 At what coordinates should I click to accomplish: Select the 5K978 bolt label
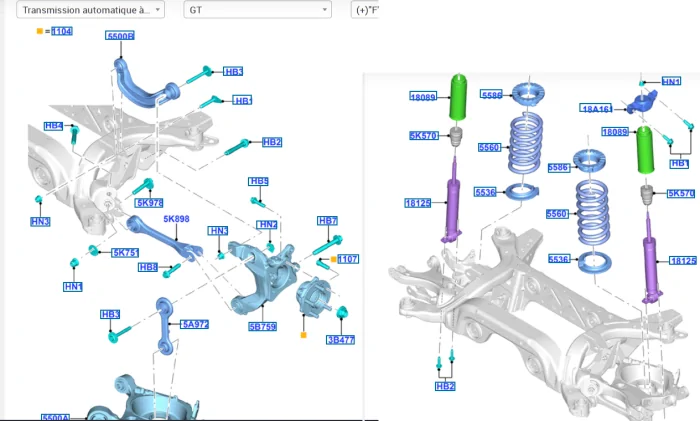point(150,203)
